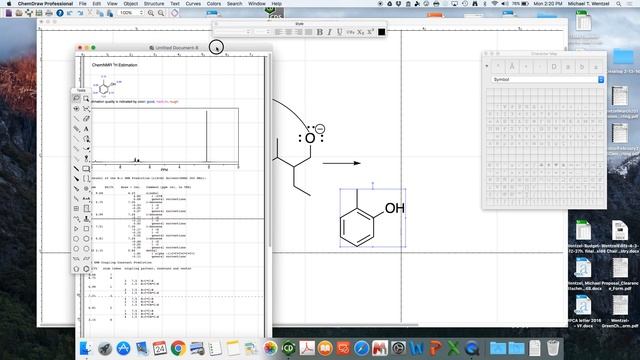Open the Symbol font dropdown in Character Map
Screen dimensions: 640x360
pos(547,80)
